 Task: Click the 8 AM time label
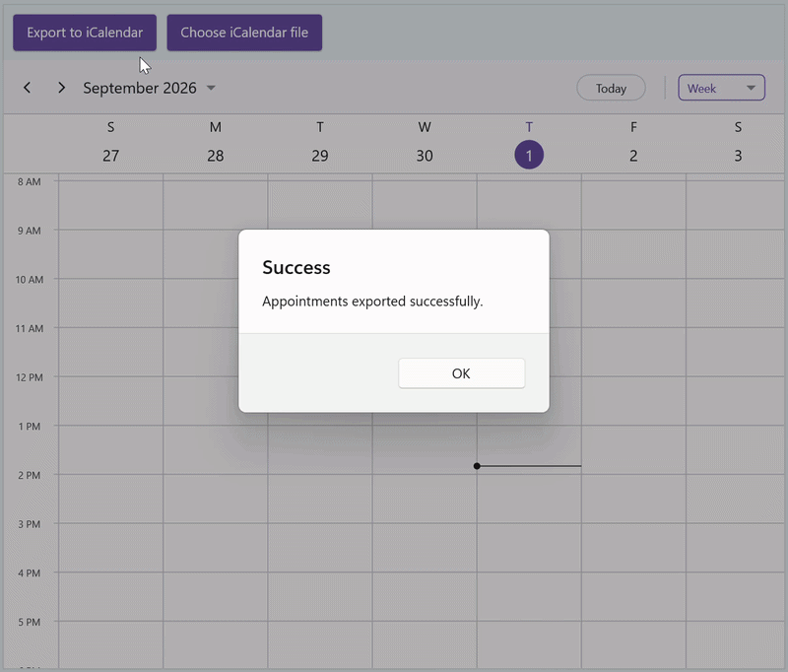tap(30, 182)
